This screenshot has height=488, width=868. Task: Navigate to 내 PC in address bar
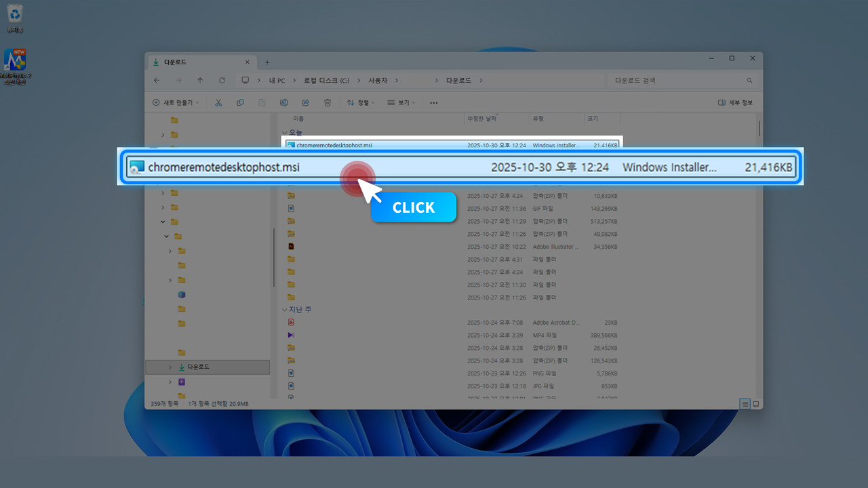point(277,81)
